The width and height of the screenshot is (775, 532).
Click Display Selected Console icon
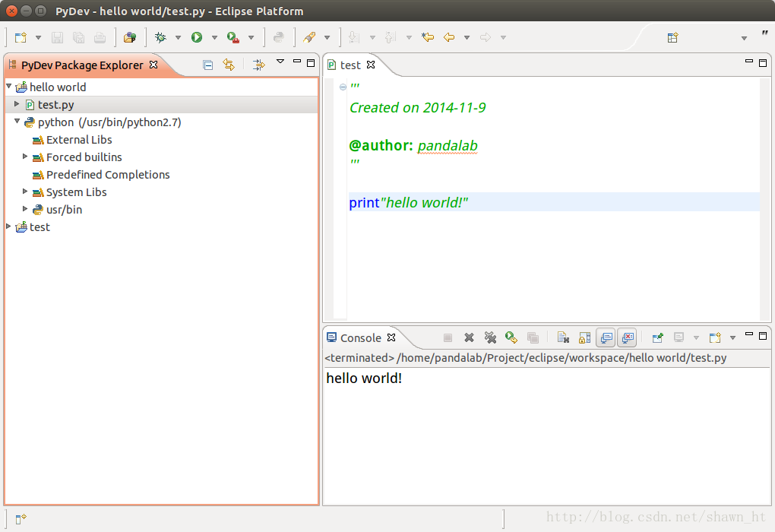(679, 337)
